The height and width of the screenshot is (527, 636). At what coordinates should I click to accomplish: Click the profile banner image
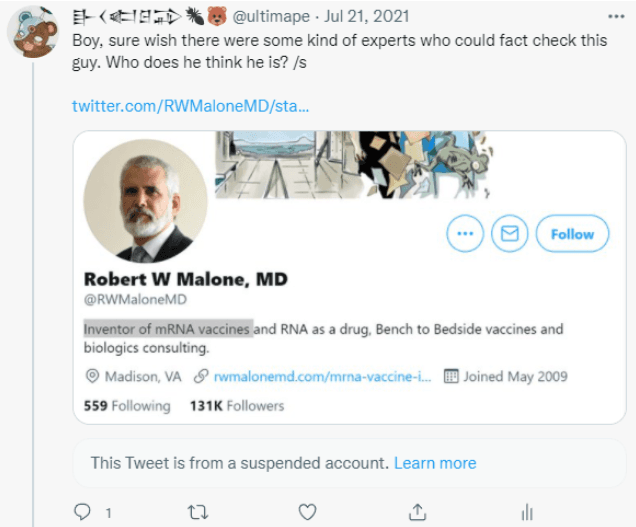(x=350, y=163)
